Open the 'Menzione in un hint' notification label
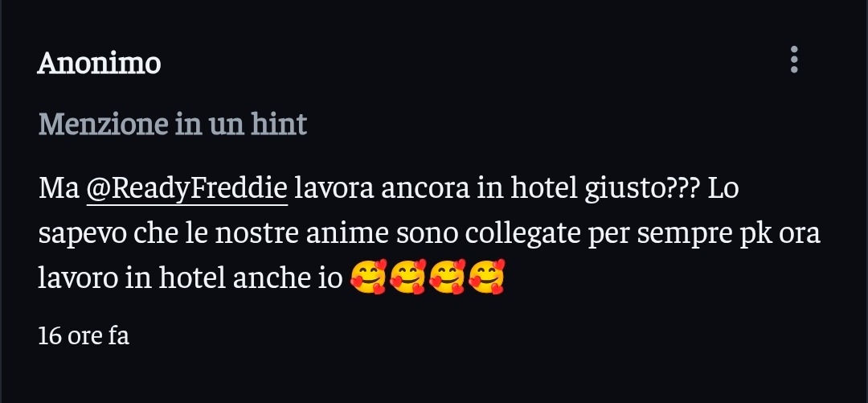The width and height of the screenshot is (868, 403). point(173,124)
